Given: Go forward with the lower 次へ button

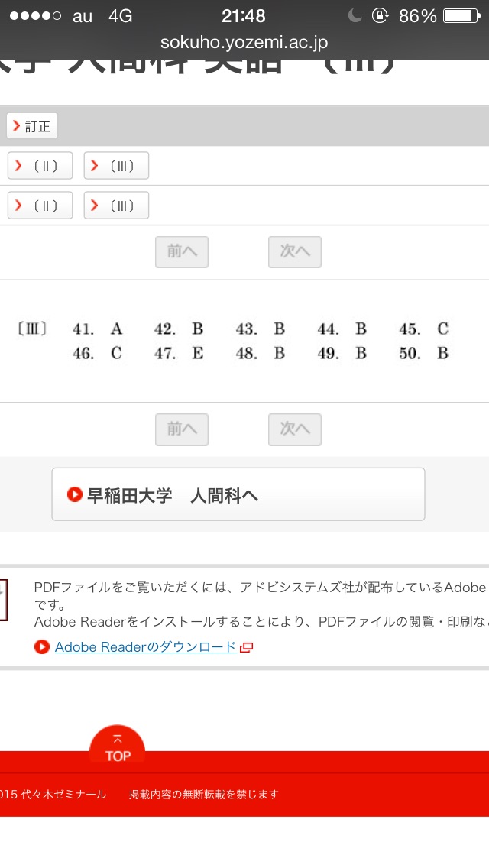Looking at the screenshot, I should coord(295,429).
